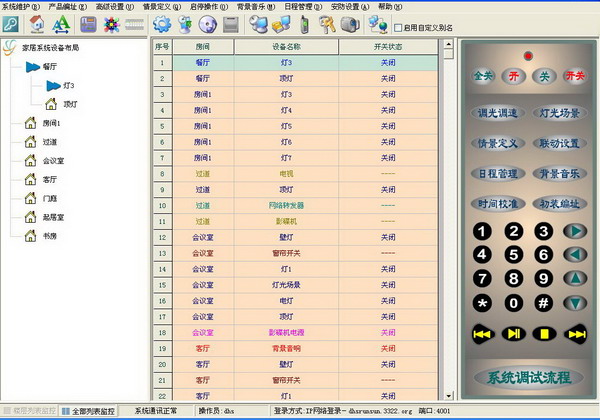Select row 10 网络转发器 device
Screen dimensions: 600x420
296,205
